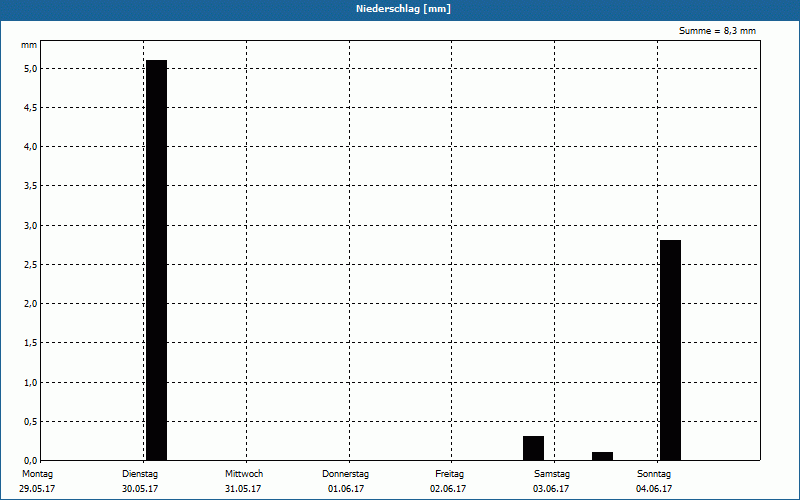Click the bar left of the Samstag gridline
This screenshot has width=800, height=500.
(533, 448)
